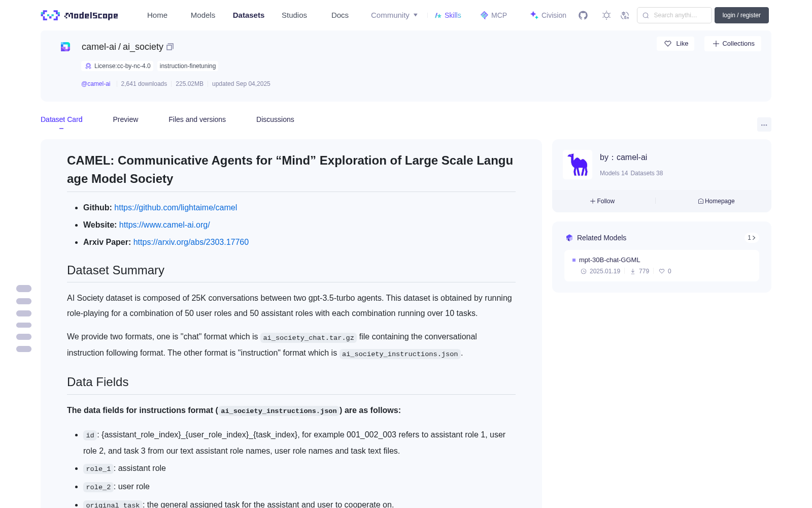Jump using the last outline marker on left

click(x=24, y=349)
